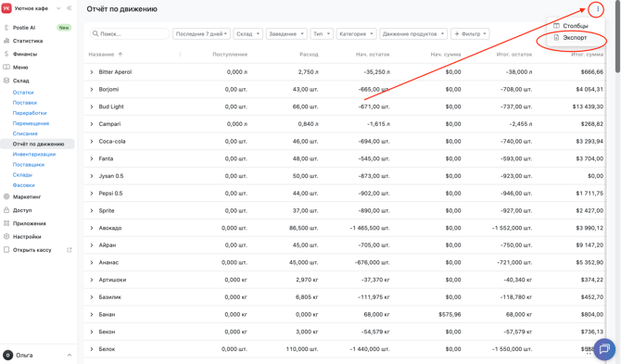Viewport: 621px width, 364px height.
Task: Open the Заведение filter dropdown
Action: pos(286,33)
